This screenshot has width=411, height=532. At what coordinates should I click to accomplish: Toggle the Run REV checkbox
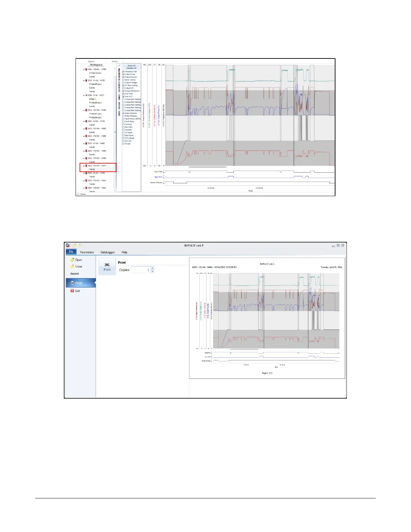click(x=124, y=96)
